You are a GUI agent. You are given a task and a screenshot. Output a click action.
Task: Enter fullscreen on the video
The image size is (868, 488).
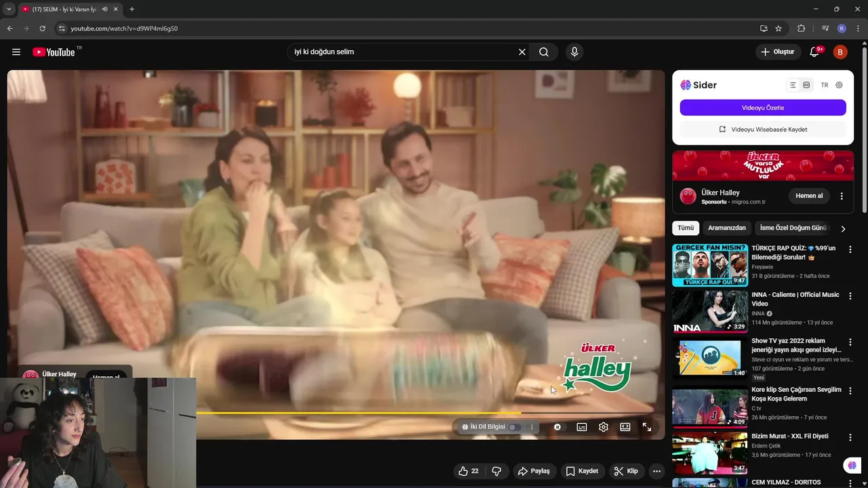(x=647, y=427)
